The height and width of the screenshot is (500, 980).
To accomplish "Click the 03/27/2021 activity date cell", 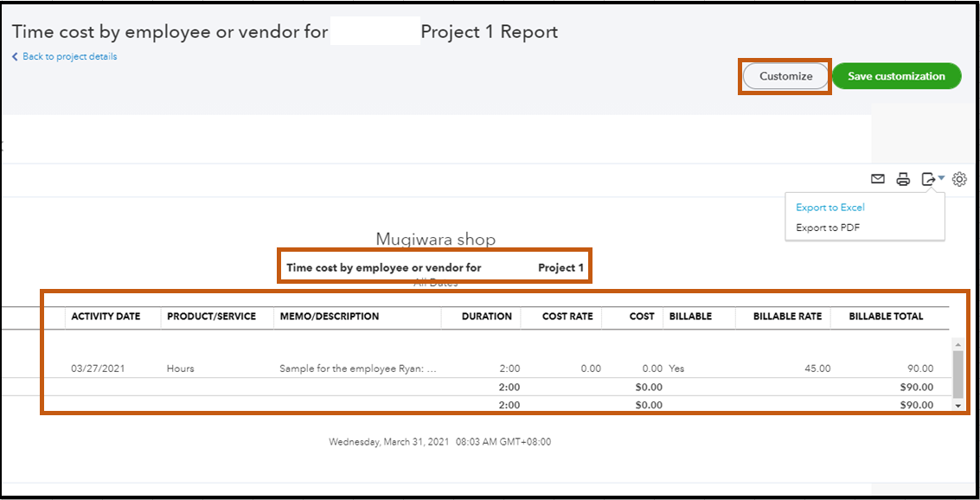I will [x=98, y=369].
